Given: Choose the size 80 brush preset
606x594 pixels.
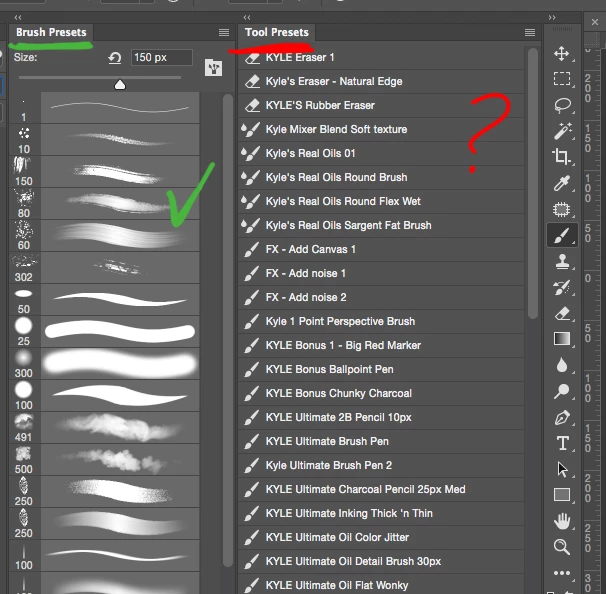Looking at the screenshot, I should pos(104,204).
